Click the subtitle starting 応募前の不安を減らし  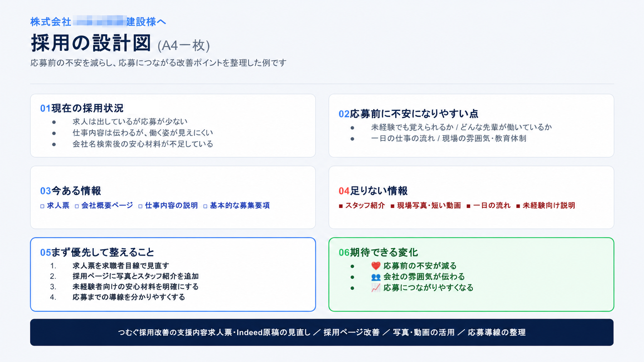coord(158,63)
